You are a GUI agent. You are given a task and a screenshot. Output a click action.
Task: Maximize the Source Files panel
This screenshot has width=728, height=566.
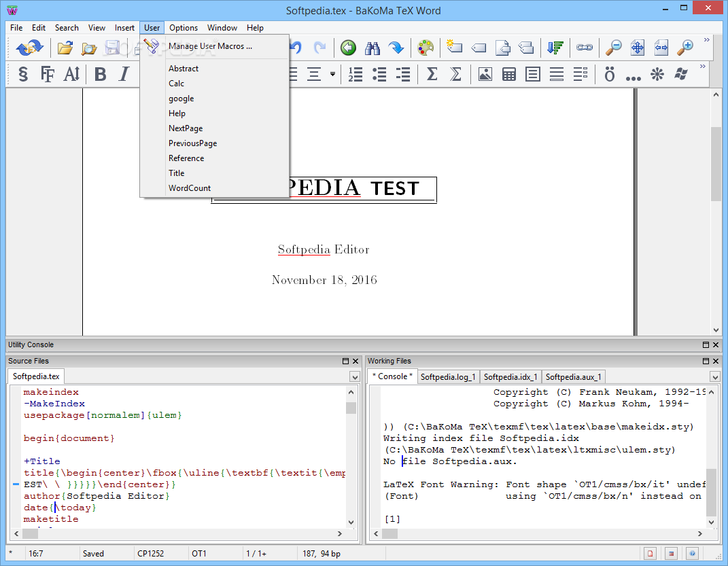tap(345, 361)
